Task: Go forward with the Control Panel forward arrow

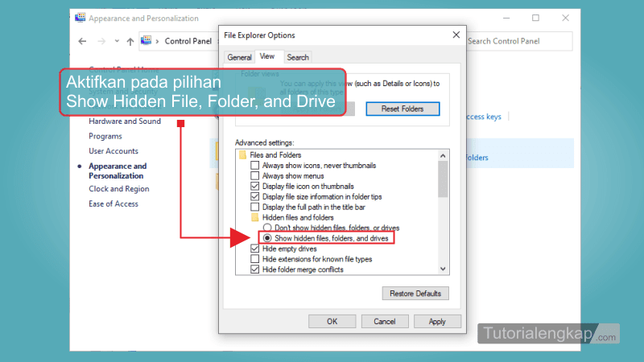Action: 101,41
